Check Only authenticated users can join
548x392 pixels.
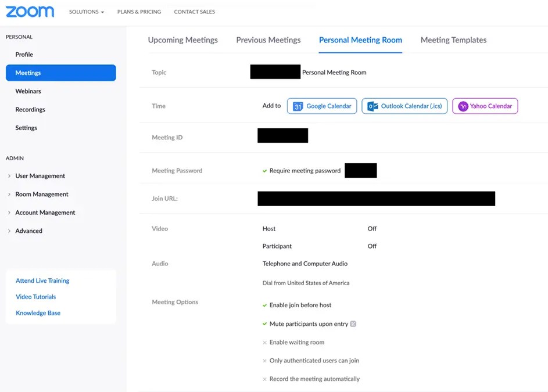[x=264, y=361]
